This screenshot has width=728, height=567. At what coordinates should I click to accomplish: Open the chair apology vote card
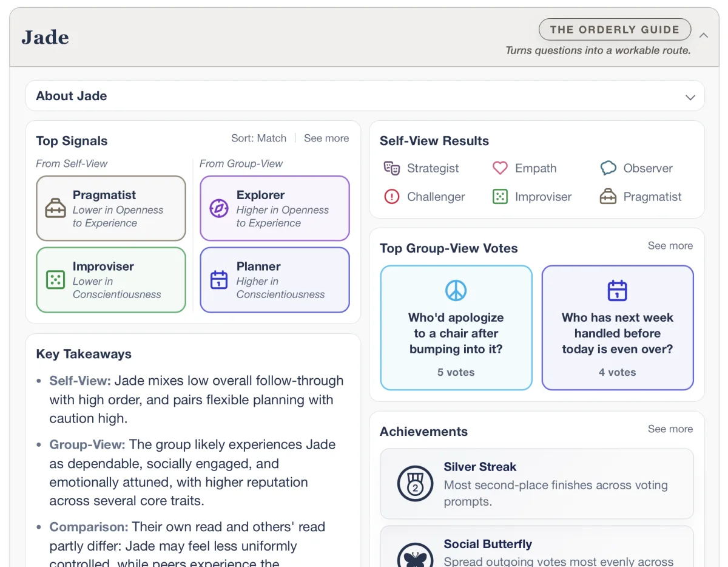coord(456,327)
